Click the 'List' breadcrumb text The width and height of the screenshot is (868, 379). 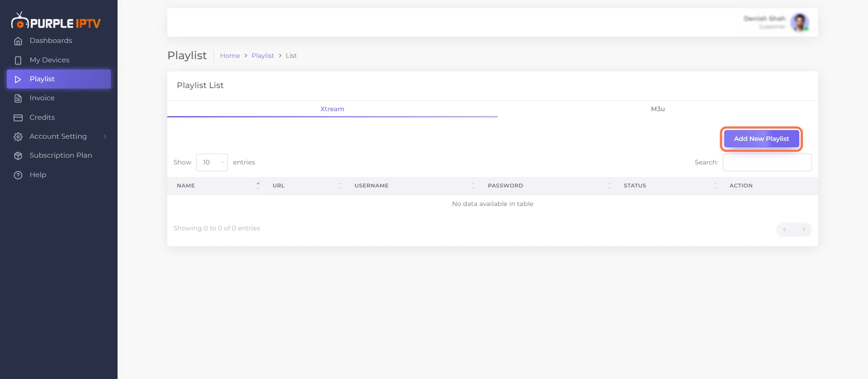[291, 56]
